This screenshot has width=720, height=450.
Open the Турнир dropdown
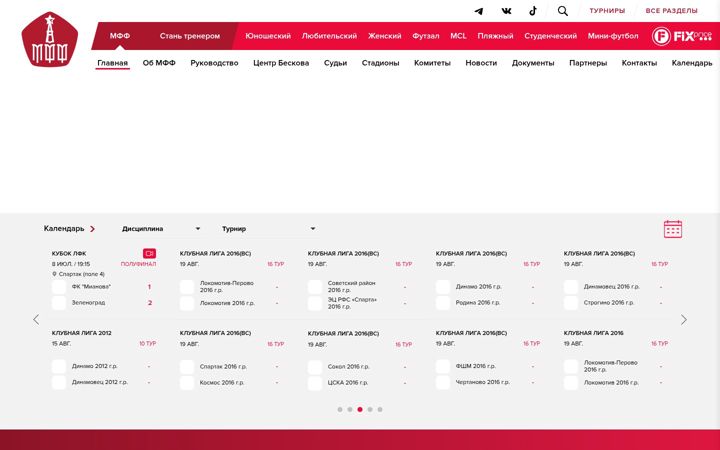(x=269, y=229)
